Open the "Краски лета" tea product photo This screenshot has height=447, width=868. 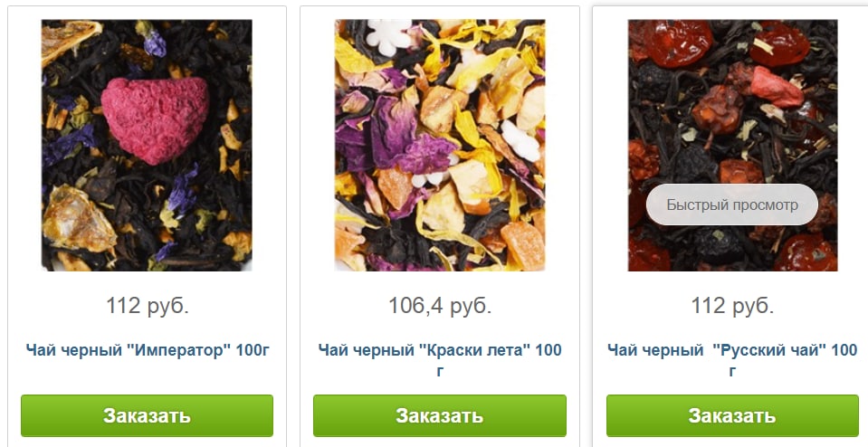coord(440,145)
